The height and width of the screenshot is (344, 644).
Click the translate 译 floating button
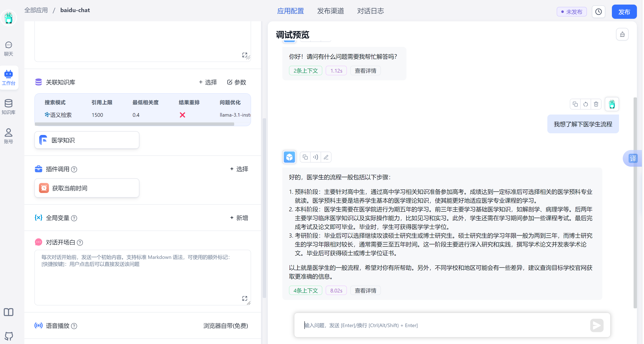click(633, 158)
